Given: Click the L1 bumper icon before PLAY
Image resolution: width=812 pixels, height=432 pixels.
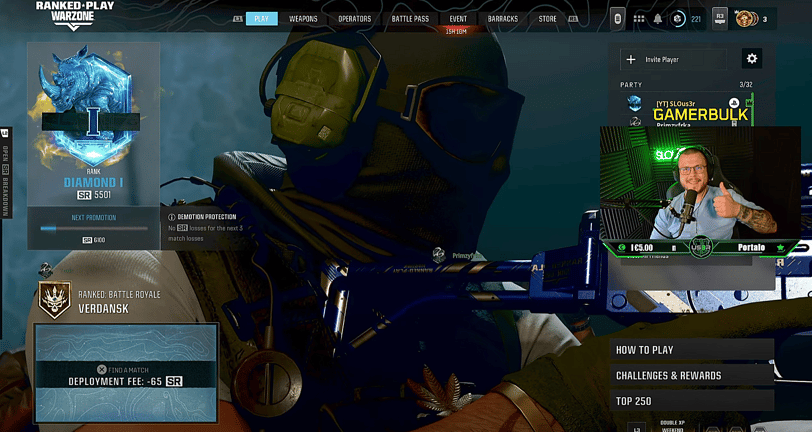Looking at the screenshot, I should 238,19.
